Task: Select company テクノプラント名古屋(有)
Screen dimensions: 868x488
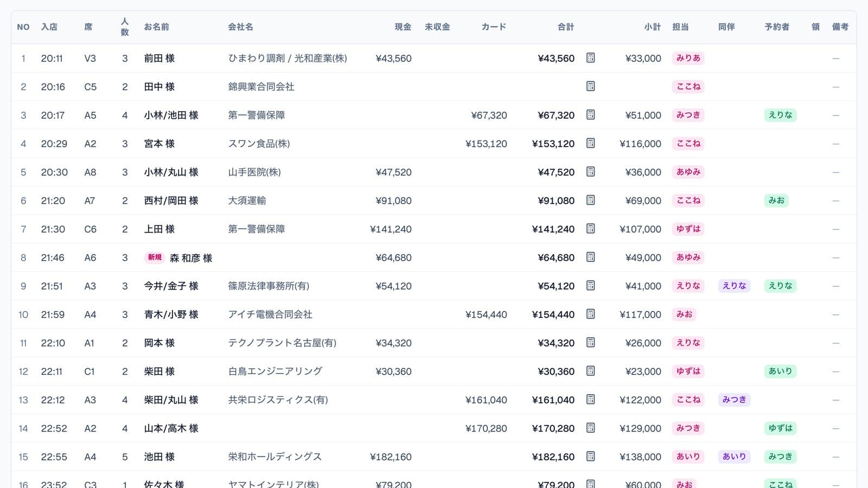Action: click(x=282, y=343)
